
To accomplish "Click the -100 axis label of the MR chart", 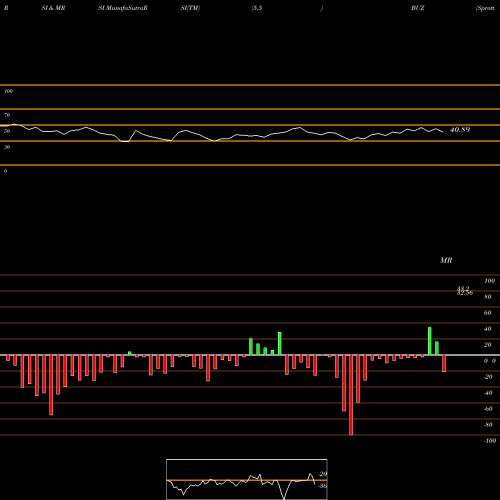I will pyautogui.click(x=490, y=441).
